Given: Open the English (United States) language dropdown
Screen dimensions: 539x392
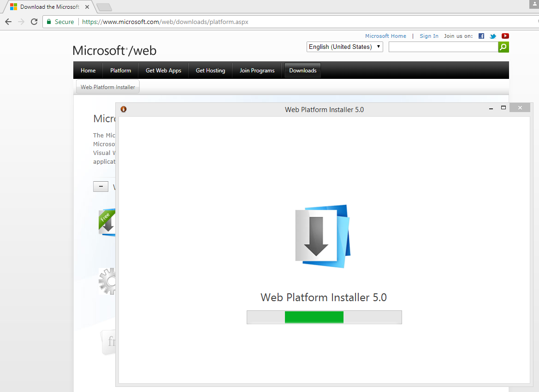Looking at the screenshot, I should point(344,47).
